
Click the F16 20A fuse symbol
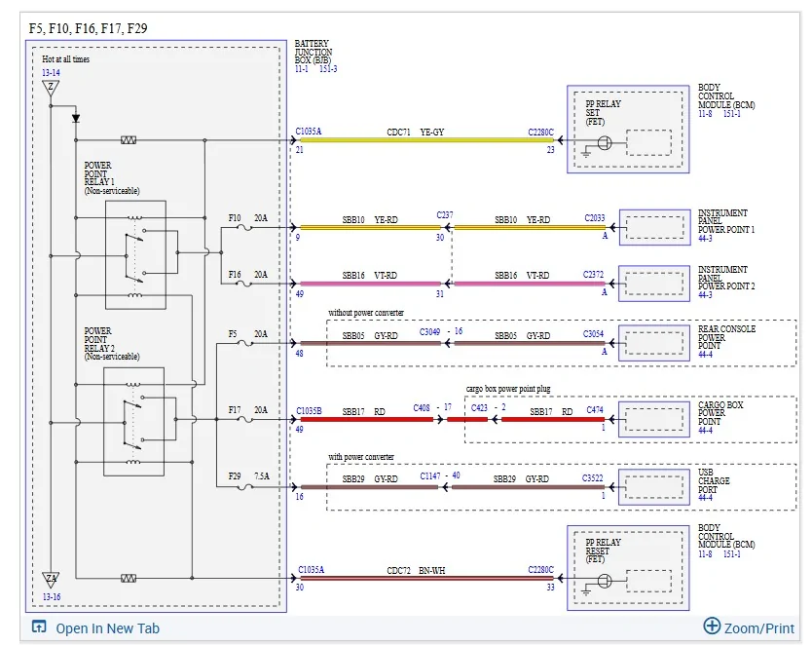pyautogui.click(x=244, y=284)
